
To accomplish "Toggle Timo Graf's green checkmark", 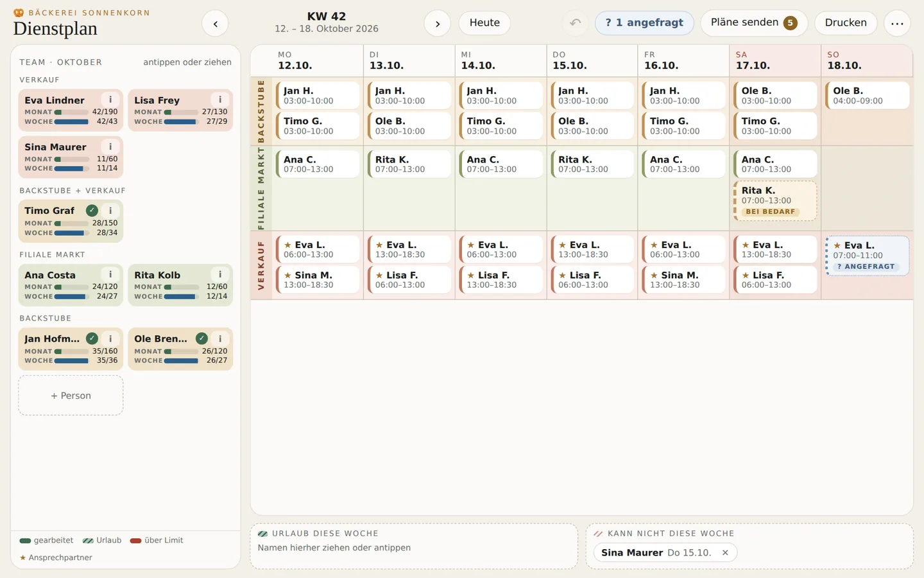I will 92,210.
